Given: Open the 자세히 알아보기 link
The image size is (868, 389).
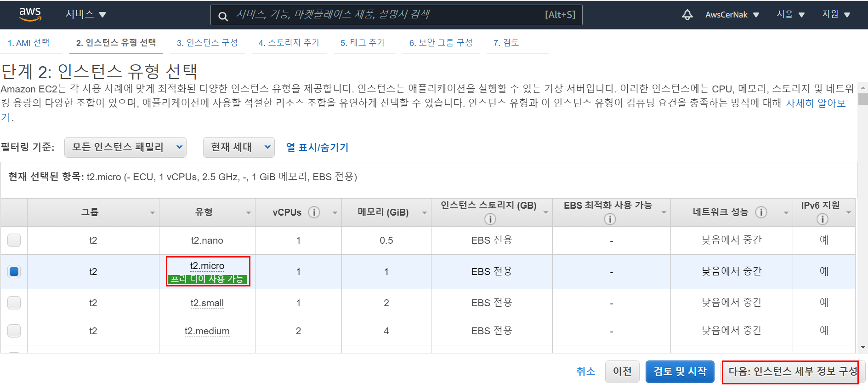Looking at the screenshot, I should [816, 103].
